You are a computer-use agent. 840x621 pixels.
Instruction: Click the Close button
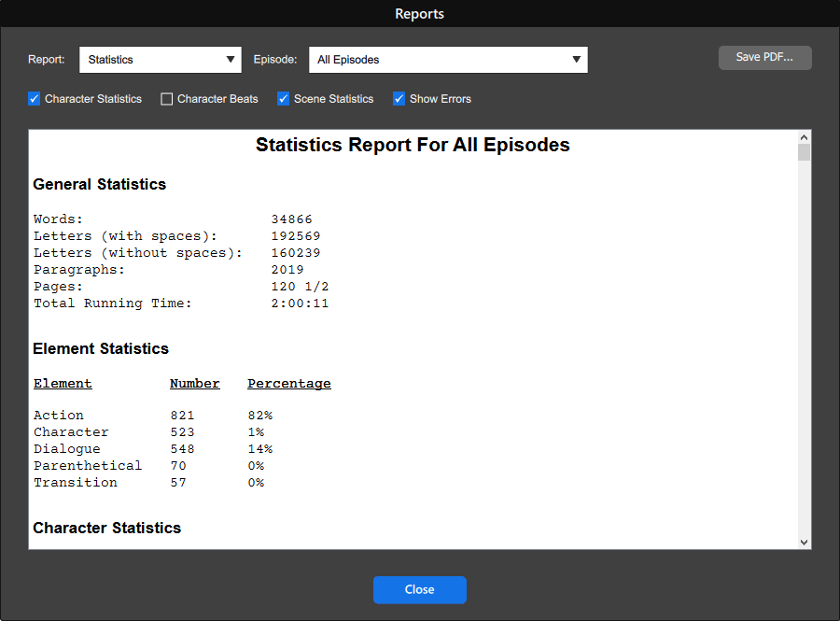pos(419,589)
